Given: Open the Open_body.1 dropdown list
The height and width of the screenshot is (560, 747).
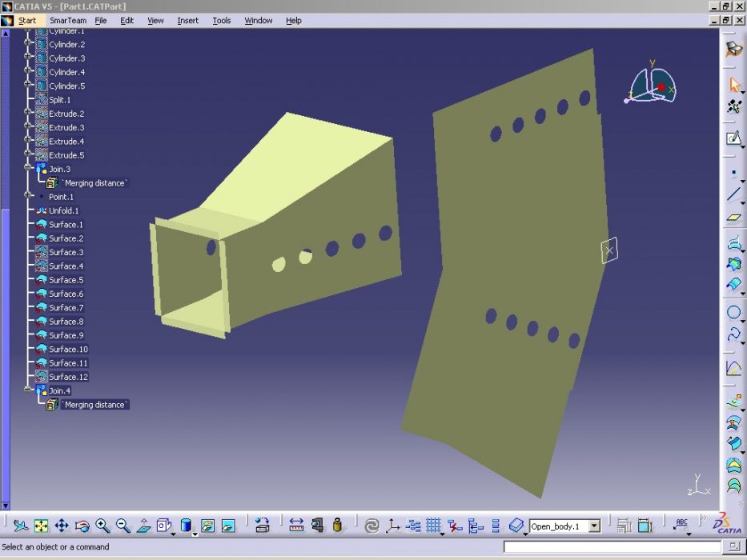Looking at the screenshot, I should point(594,526).
